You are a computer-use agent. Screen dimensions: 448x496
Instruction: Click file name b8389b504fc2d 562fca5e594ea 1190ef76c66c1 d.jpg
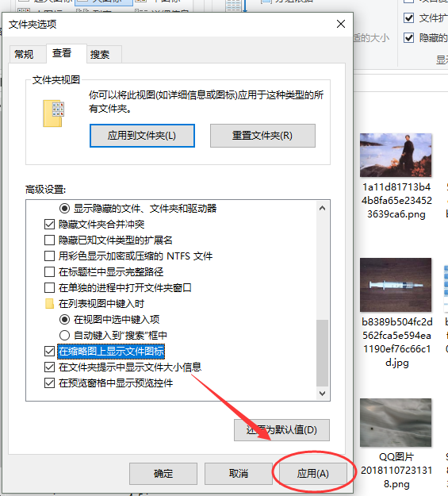[x=397, y=342]
